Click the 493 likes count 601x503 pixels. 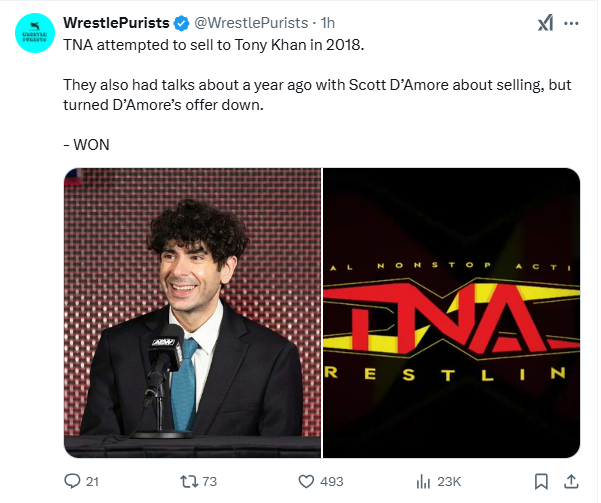coord(331,481)
